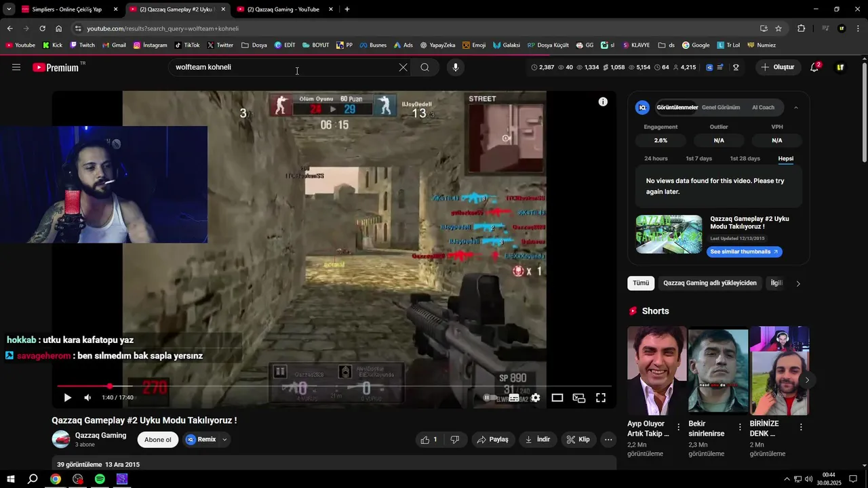Open the Twitch bookmark

[x=82, y=45]
